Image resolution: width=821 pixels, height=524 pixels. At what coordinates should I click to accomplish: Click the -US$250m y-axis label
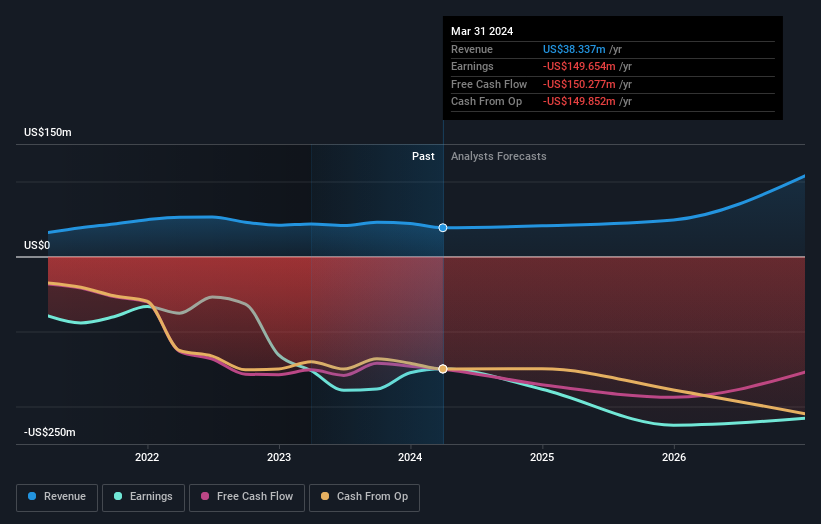click(x=50, y=432)
